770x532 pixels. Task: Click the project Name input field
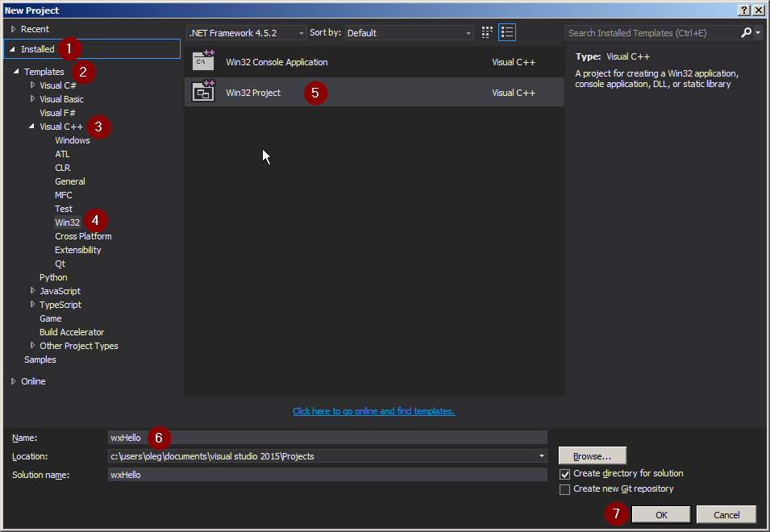pyautogui.click(x=327, y=437)
